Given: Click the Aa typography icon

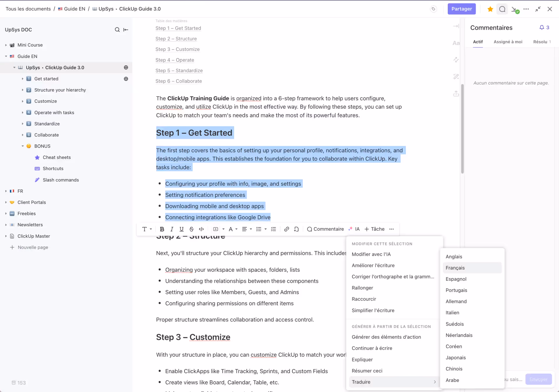Looking at the screenshot, I should [456, 43].
